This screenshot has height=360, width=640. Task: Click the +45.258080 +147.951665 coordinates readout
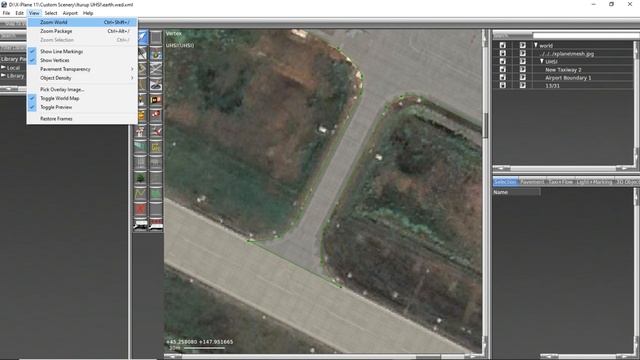point(200,342)
